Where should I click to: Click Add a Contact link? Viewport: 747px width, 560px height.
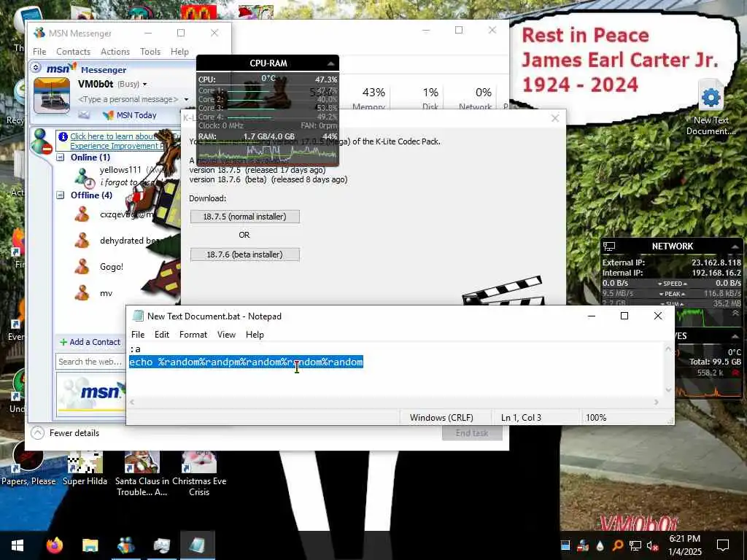[x=95, y=342]
